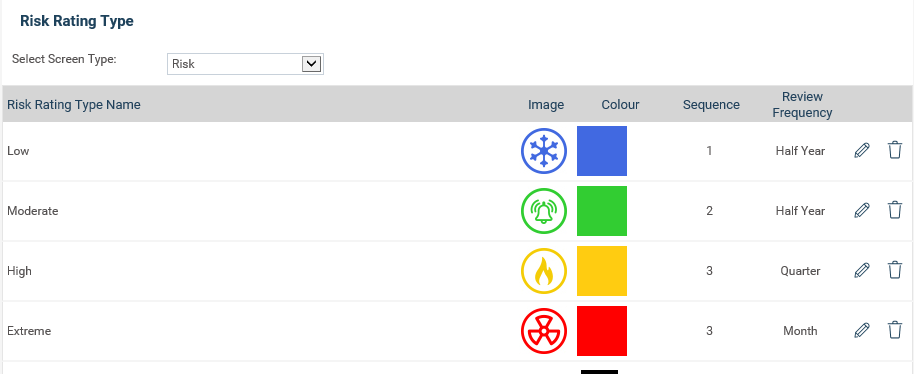Edit the Moderate risk rating row
Image resolution: width=914 pixels, height=374 pixels.
click(x=862, y=210)
